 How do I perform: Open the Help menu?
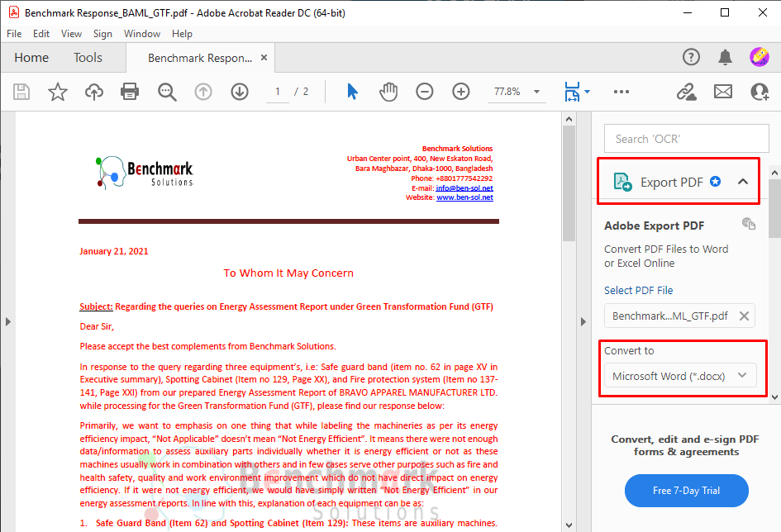pyautogui.click(x=182, y=34)
